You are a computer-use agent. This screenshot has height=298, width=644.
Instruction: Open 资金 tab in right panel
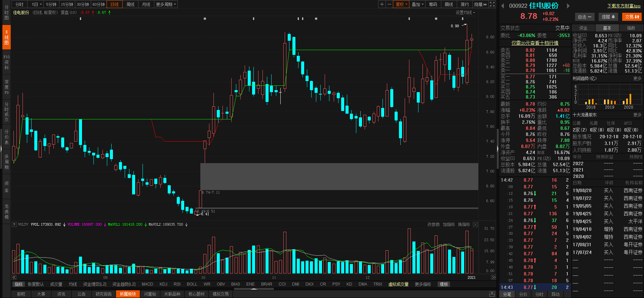click(583, 28)
